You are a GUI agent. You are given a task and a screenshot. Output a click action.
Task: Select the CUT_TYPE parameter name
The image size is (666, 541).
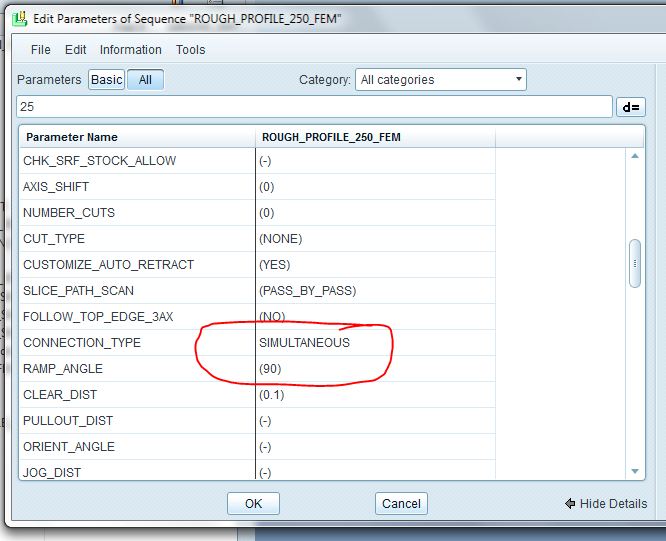pyautogui.click(x=54, y=239)
